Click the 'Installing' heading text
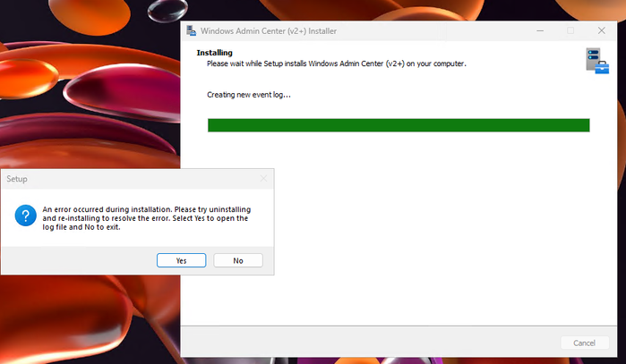626x364 pixels. (x=214, y=53)
